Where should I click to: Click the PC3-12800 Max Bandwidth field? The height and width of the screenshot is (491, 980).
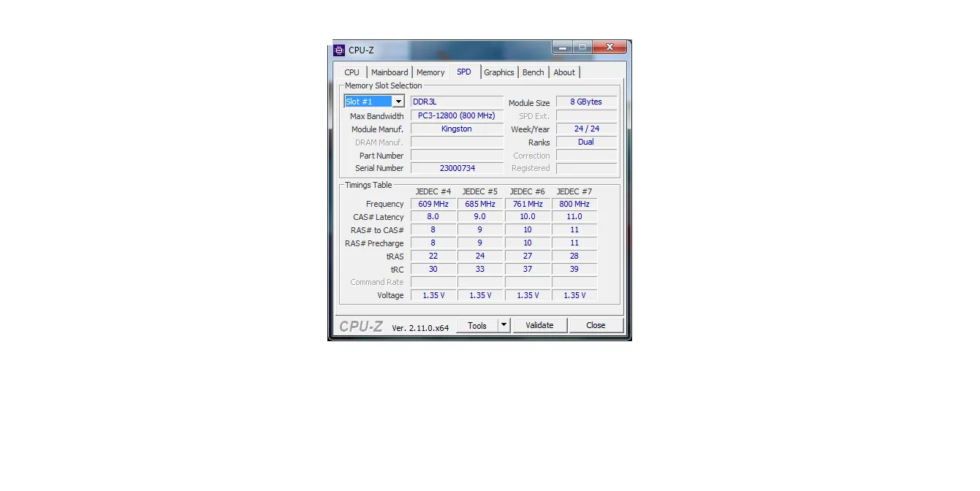(457, 115)
